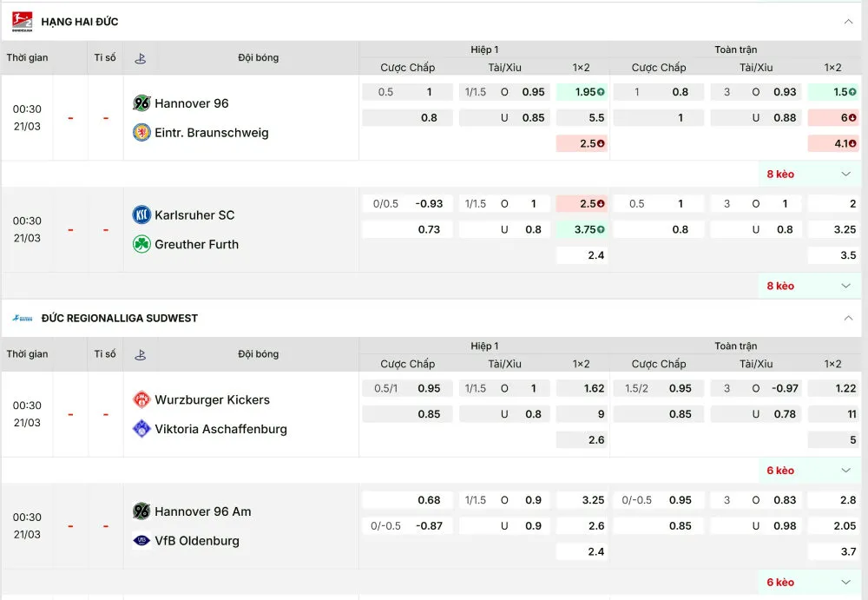Screen dimensions: 868x600
Task: Click the Wurzburger Kickers team crest
Action: pos(141,400)
